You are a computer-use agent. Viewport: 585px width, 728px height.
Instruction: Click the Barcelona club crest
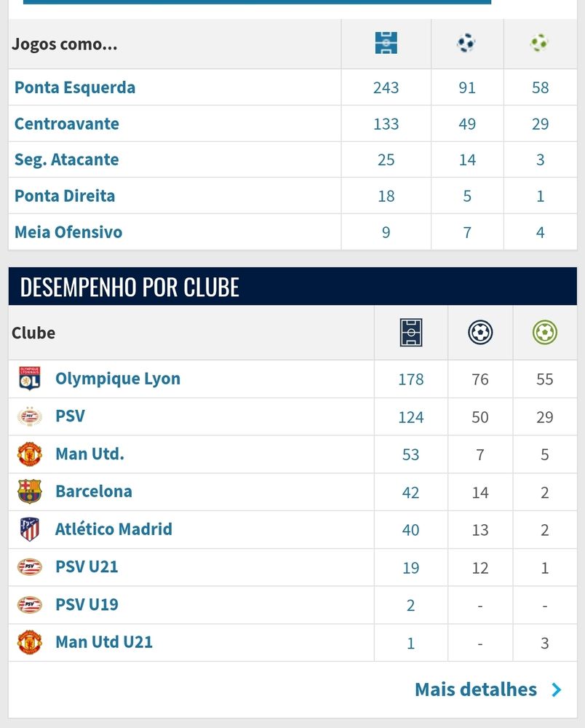pyautogui.click(x=30, y=491)
